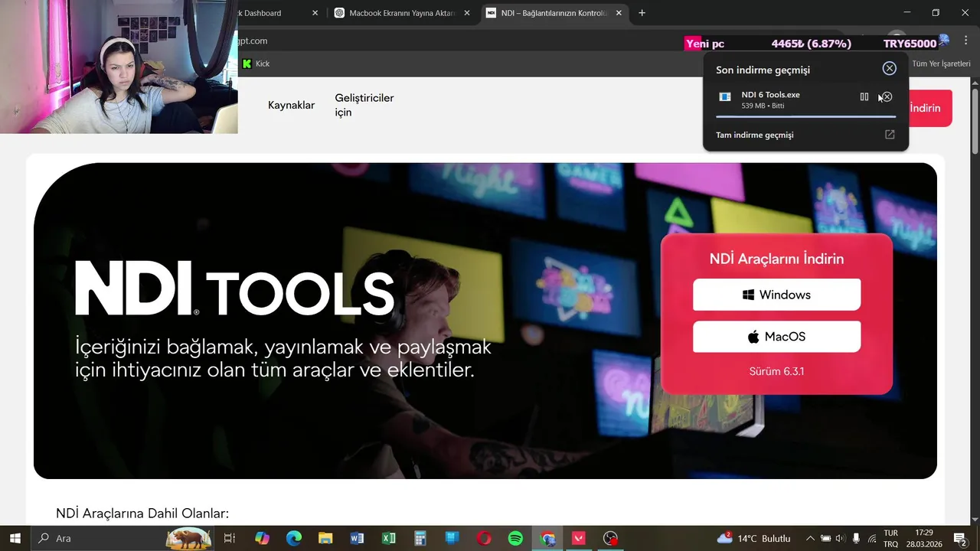Pause the NDI 6 Tools.exe download
980x551 pixels.
(864, 97)
